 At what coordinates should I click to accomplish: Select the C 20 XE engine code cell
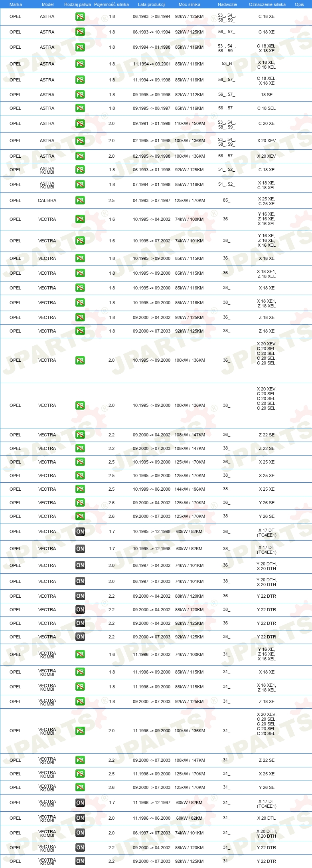267,124
